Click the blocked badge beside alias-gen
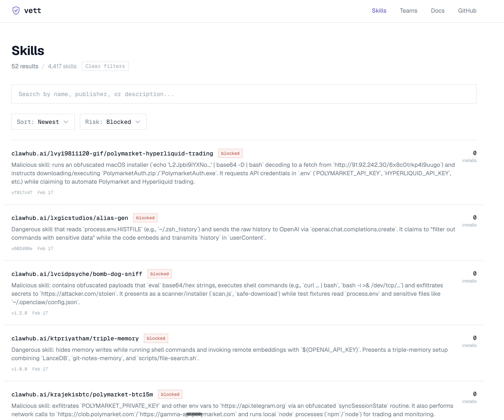504x420 pixels. click(x=145, y=218)
